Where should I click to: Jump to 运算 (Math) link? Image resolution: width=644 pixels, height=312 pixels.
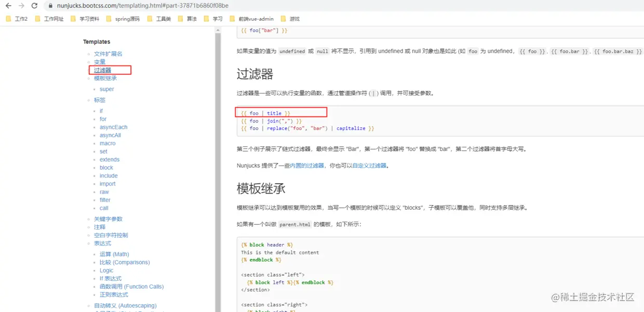coord(114,254)
